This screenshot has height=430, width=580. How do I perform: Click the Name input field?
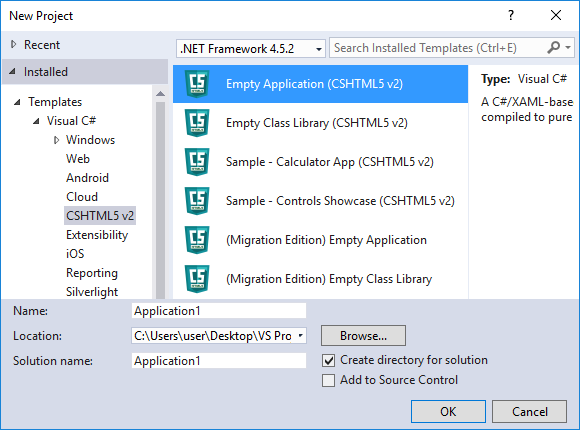[219, 311]
